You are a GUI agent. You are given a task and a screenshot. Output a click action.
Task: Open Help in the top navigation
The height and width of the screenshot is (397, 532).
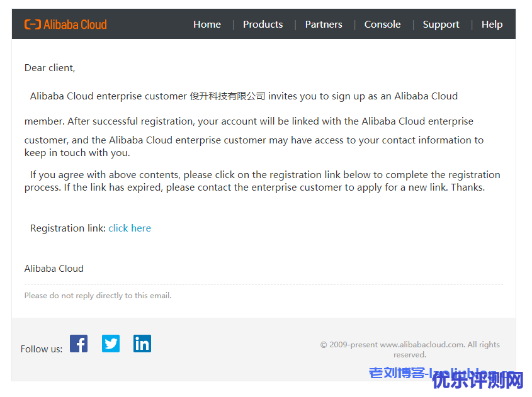492,25
